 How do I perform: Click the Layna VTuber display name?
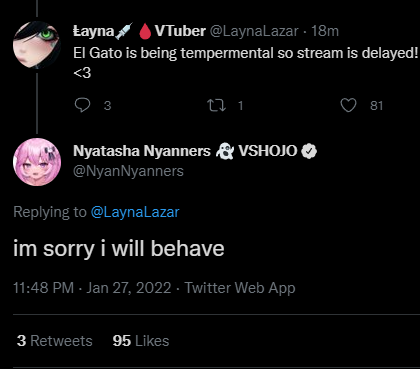[x=139, y=31]
